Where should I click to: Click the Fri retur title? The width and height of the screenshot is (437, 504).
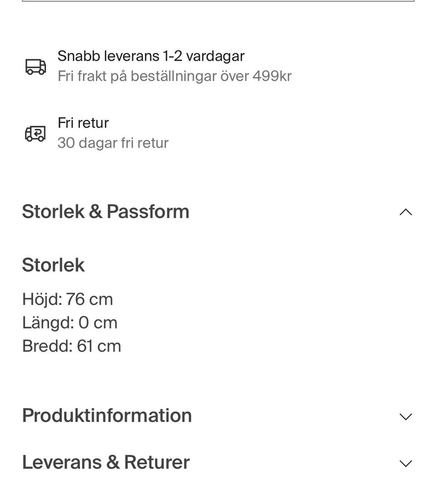[x=83, y=123]
